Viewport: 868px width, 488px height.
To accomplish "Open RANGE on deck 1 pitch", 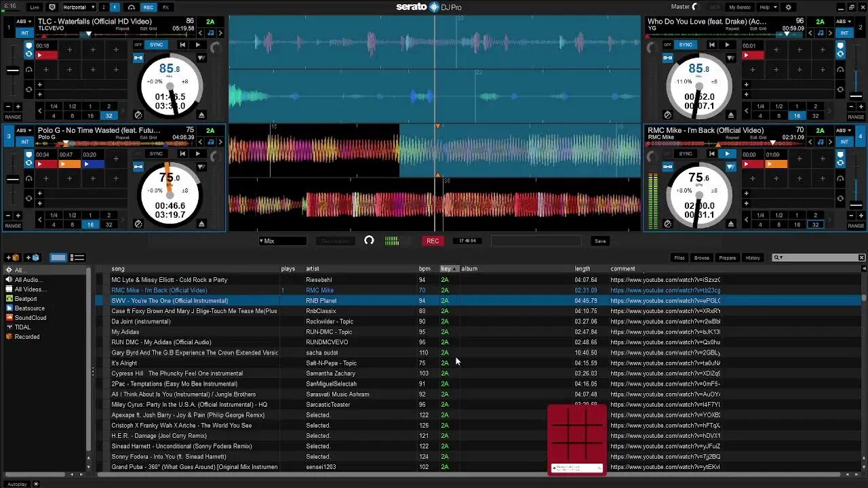I will click(x=13, y=116).
